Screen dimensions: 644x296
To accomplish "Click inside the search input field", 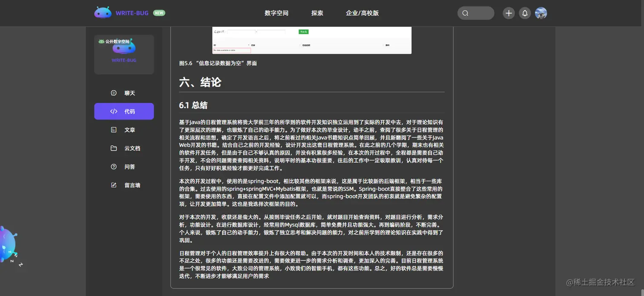I will (479, 13).
